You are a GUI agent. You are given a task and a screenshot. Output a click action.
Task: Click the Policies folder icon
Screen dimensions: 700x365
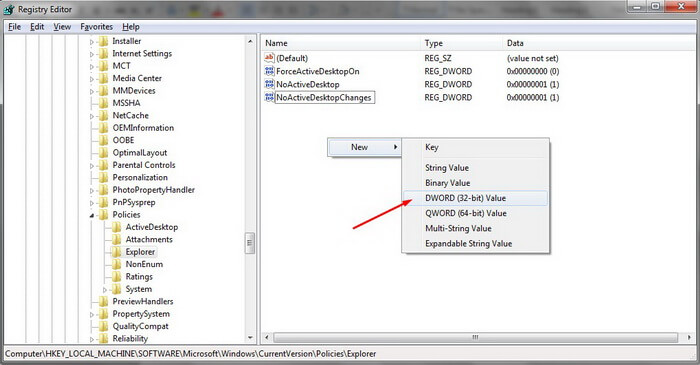coord(104,215)
